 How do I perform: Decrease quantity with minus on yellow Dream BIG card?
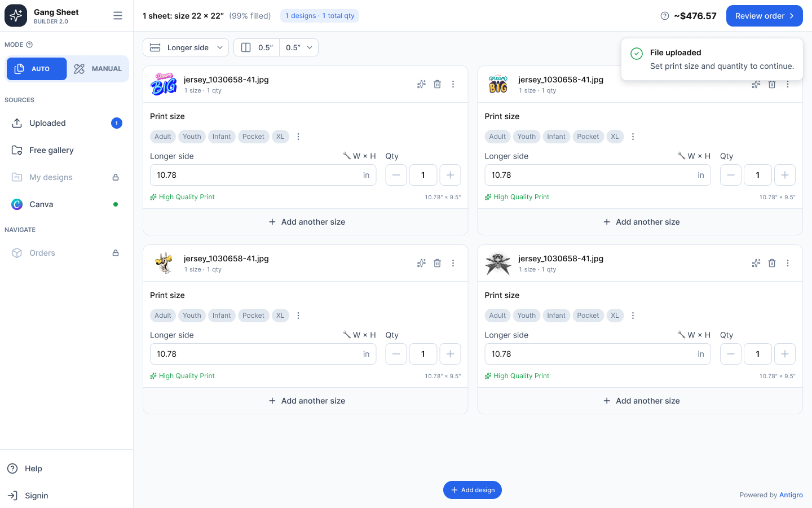(731, 175)
